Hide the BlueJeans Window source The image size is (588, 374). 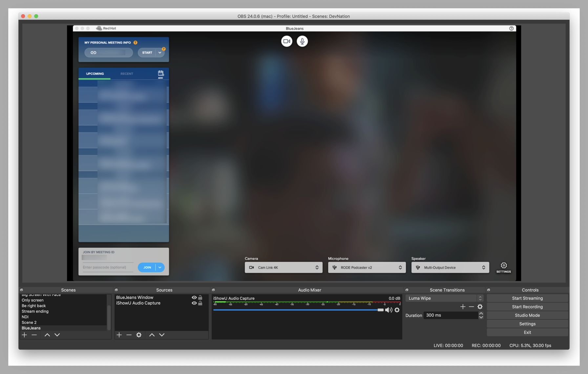coord(194,297)
